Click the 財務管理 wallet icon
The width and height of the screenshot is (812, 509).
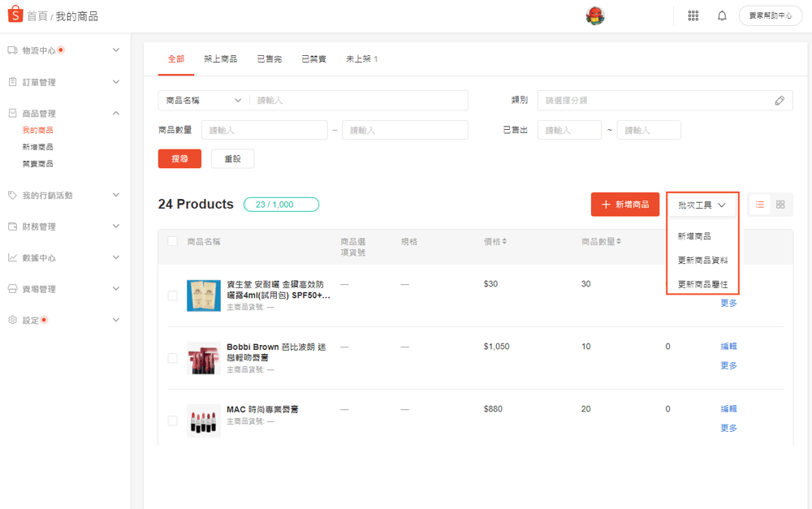(12, 226)
